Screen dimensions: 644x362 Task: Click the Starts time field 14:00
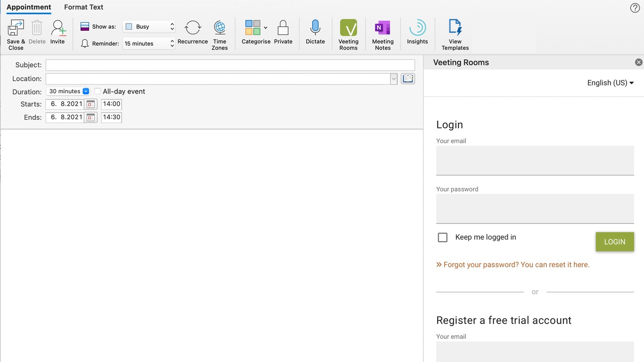pos(111,104)
